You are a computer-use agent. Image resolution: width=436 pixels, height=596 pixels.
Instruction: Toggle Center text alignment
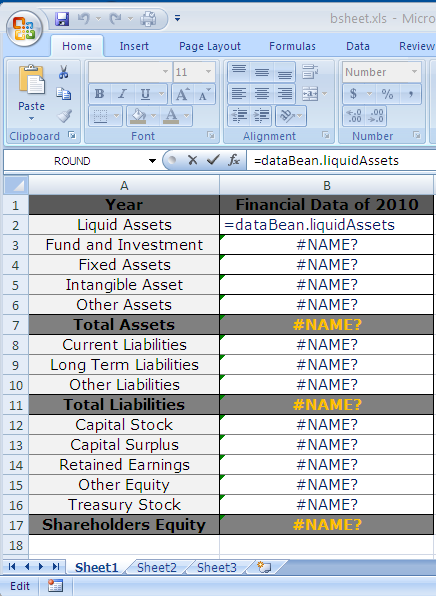click(x=262, y=94)
